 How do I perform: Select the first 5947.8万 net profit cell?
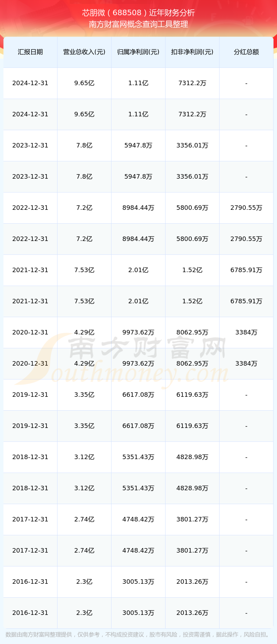pyautogui.click(x=138, y=145)
